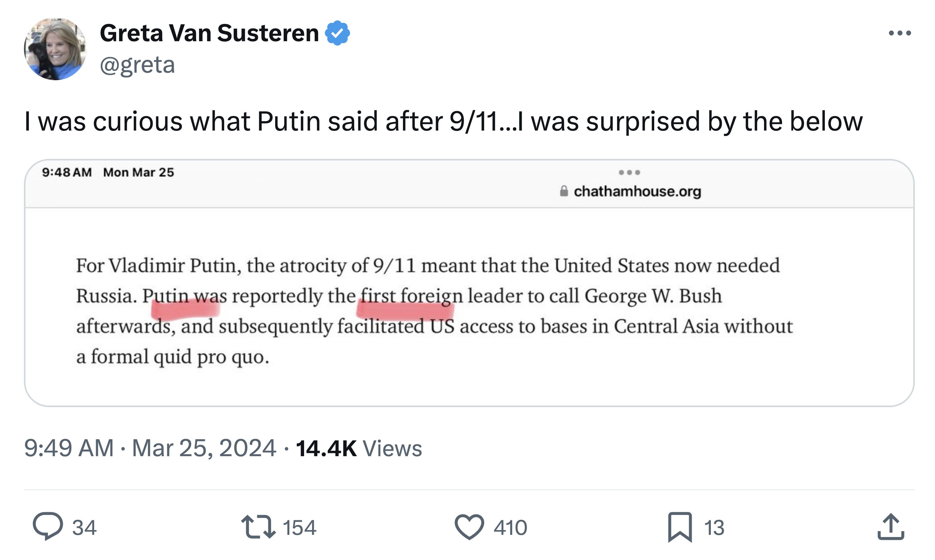This screenshot has width=935, height=560.
Task: Click the 13 bookmarks count
Action: click(714, 528)
